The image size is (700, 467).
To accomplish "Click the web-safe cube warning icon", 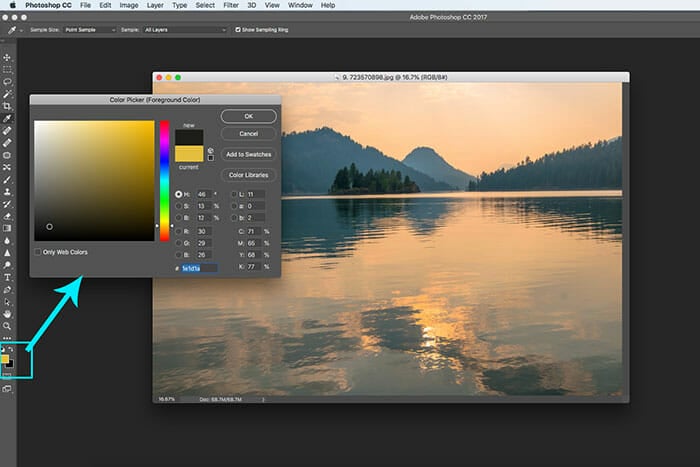I will [x=211, y=150].
